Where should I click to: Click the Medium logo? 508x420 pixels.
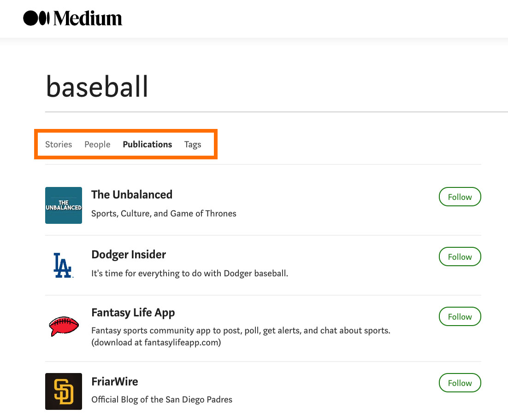coord(73,18)
